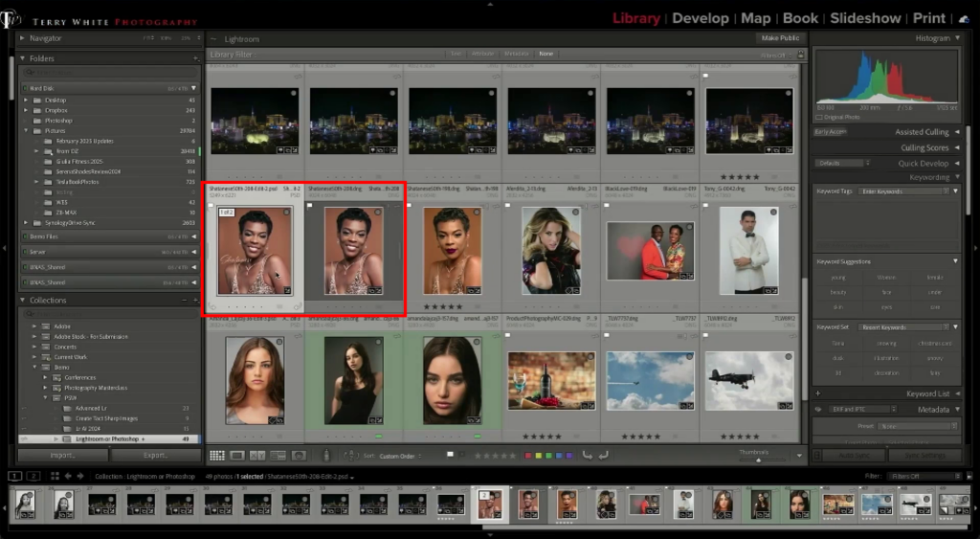Click the cloud sync status icon

tap(962, 18)
